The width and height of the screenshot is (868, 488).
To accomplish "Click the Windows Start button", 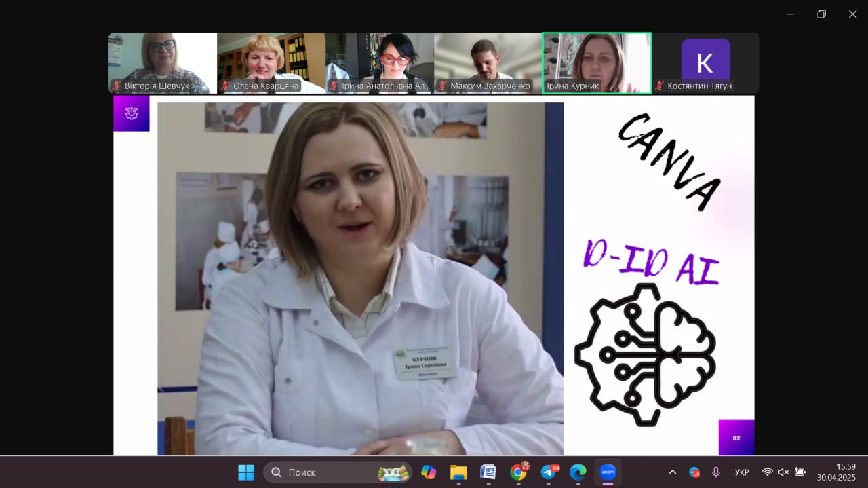I will [x=246, y=472].
